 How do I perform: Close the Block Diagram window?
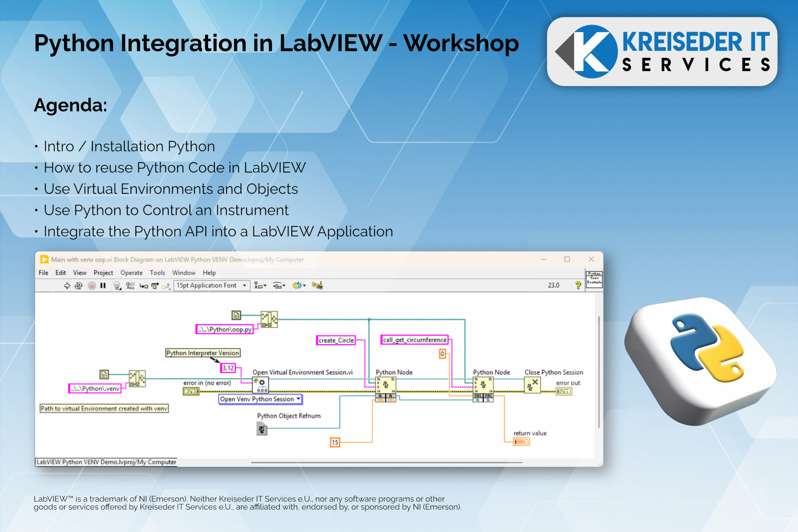tap(591, 259)
